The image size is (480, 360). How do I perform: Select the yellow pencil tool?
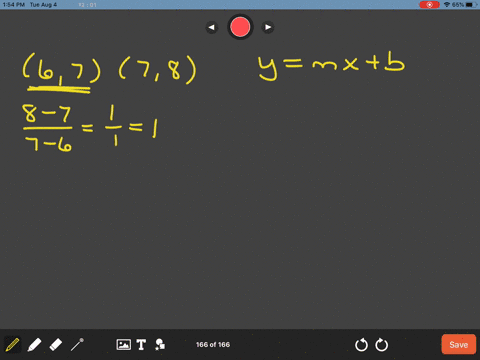tap(12, 344)
